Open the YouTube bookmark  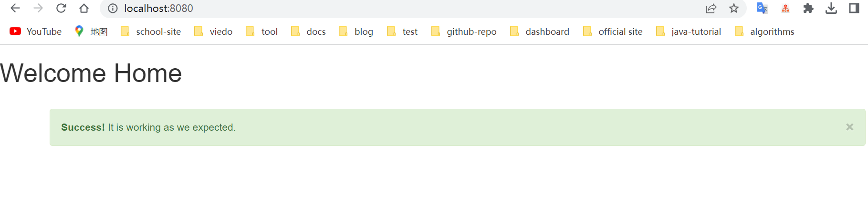36,31
